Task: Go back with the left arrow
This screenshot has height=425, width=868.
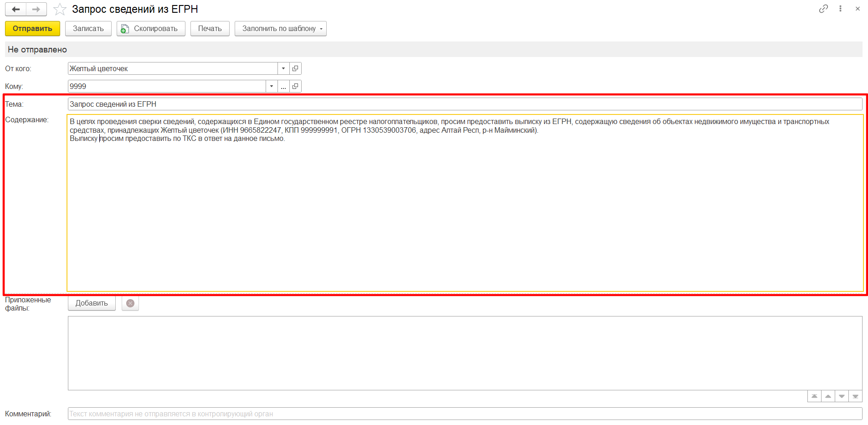Action: pos(16,9)
